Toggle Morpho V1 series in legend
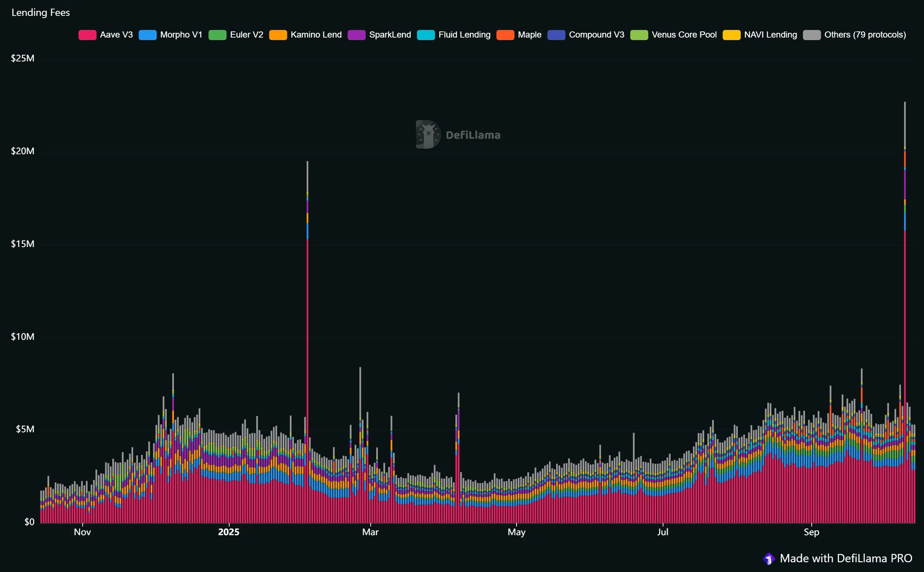This screenshot has height=572, width=924. tap(181, 35)
